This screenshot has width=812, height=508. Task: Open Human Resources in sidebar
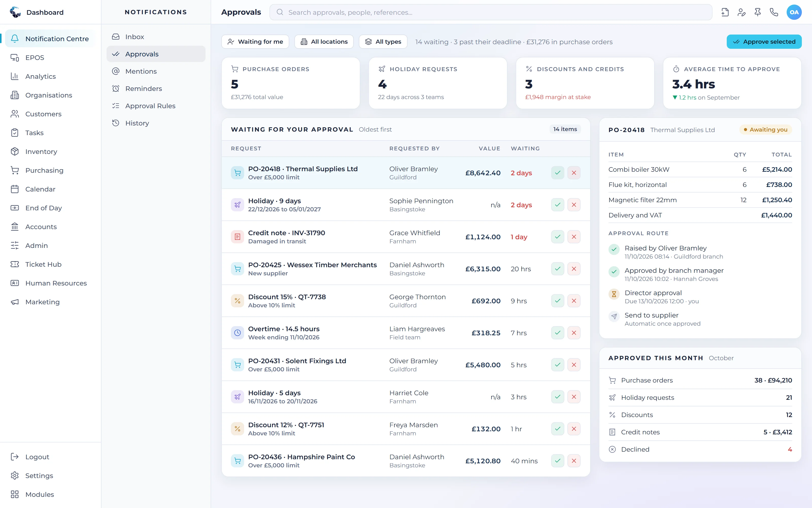(50, 283)
